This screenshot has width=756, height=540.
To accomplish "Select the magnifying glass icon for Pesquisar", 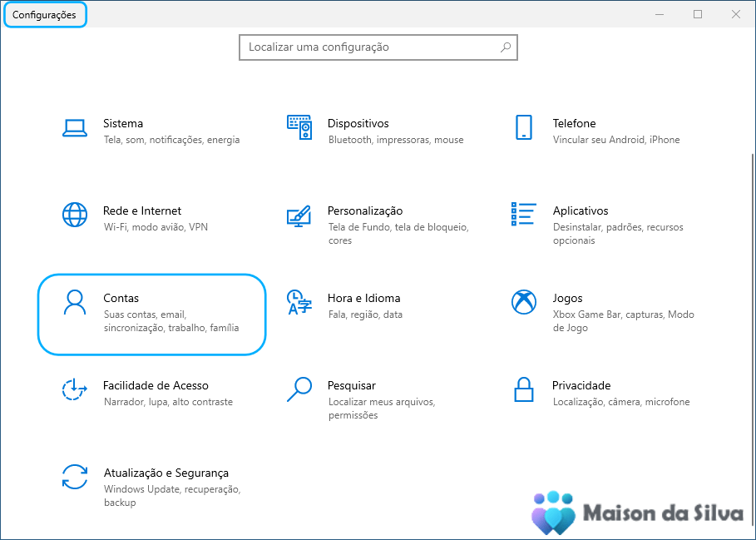I will click(x=299, y=389).
